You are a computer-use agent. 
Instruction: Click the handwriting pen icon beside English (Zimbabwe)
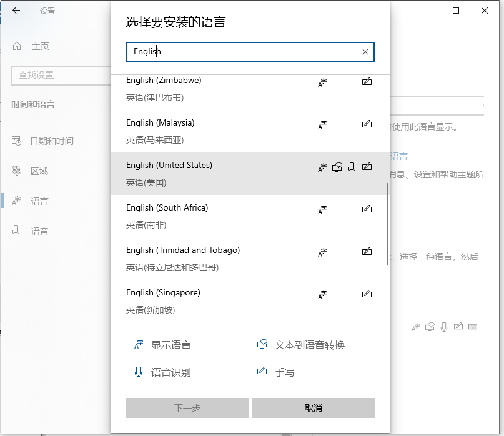click(367, 81)
